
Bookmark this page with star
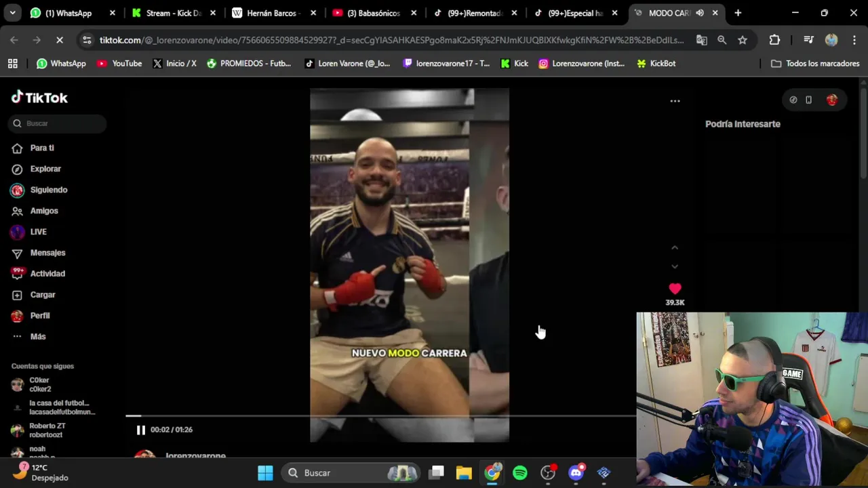(x=743, y=40)
